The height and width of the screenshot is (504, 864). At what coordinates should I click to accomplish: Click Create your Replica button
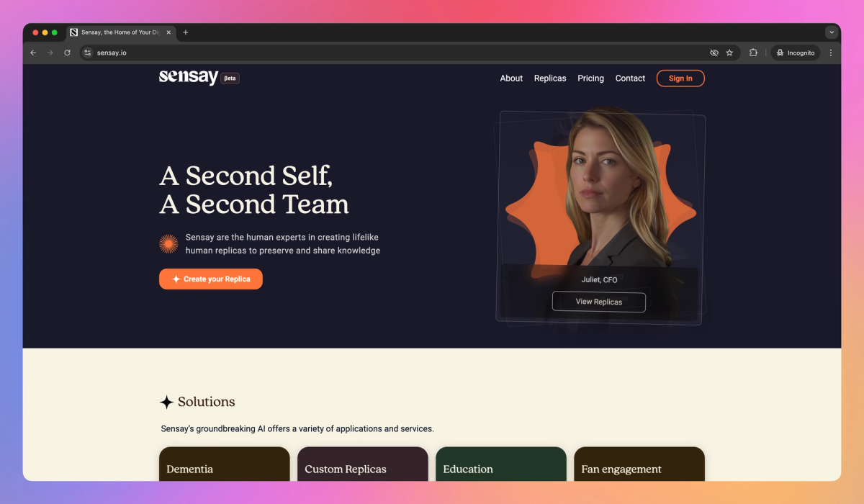[x=211, y=279]
